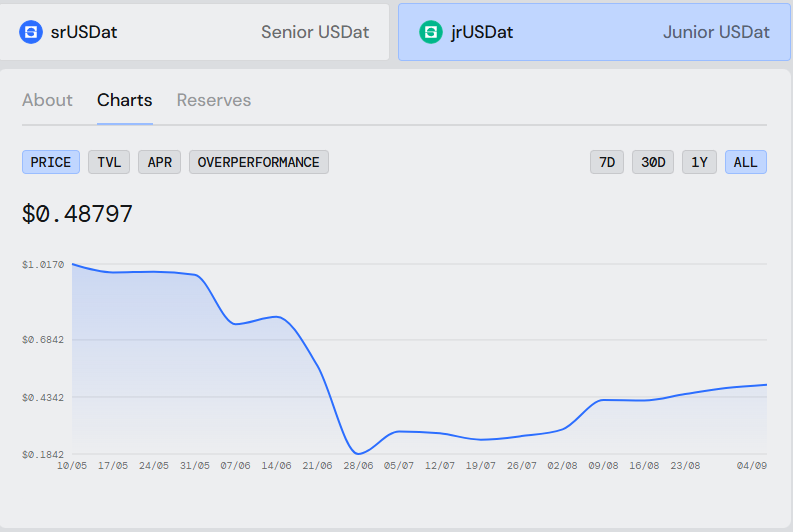The width and height of the screenshot is (793, 532).
Task: Click the green jrUSDat token icon
Action: (431, 32)
